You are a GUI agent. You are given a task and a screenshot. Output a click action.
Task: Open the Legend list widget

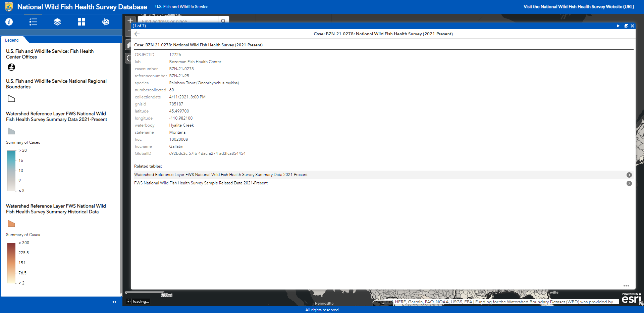point(33,22)
